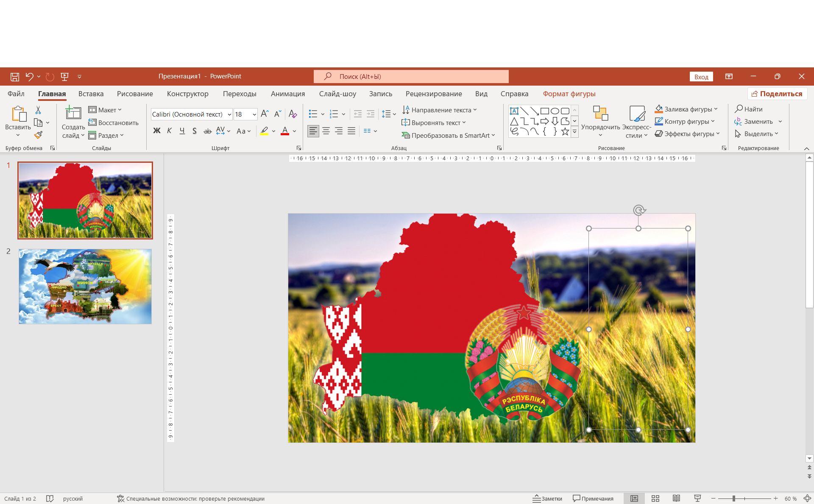Click Increase Font Size icon
The image size is (814, 504).
coord(265,114)
